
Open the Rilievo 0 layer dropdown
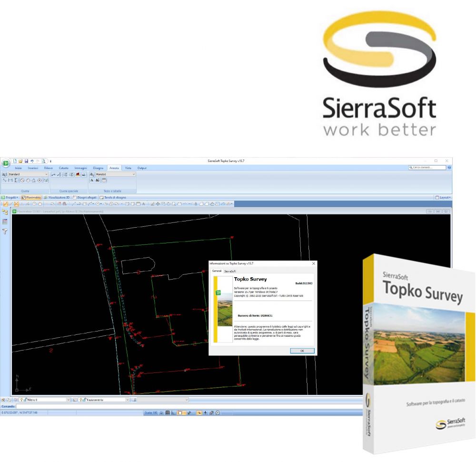pos(45,400)
